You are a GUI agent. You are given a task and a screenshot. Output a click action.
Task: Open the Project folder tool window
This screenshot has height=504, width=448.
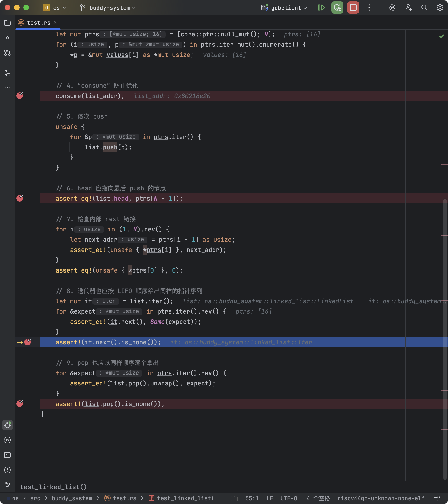point(7,23)
